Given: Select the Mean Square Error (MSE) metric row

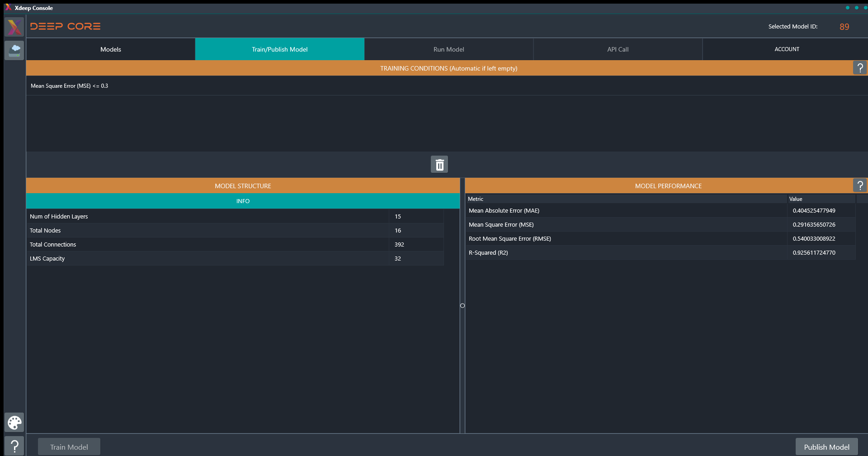Looking at the screenshot, I should (x=660, y=224).
